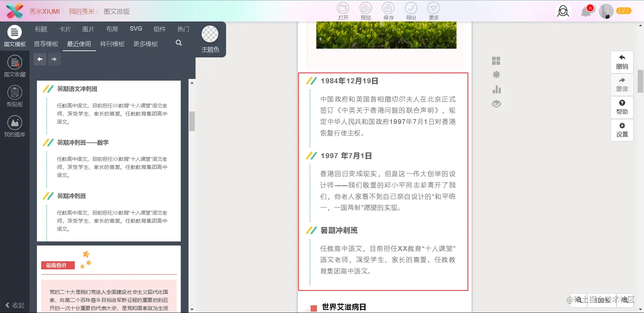Switch to the SVG tab
644x313 pixels.
pyautogui.click(x=136, y=29)
